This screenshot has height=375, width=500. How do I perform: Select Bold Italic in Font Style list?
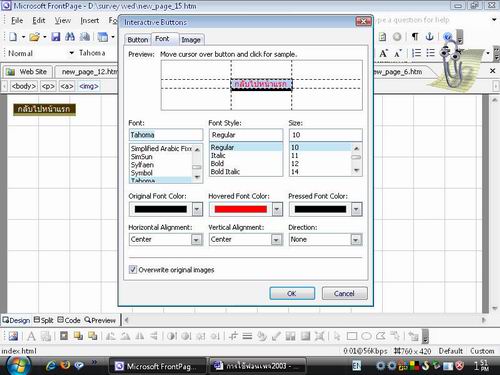(x=225, y=172)
